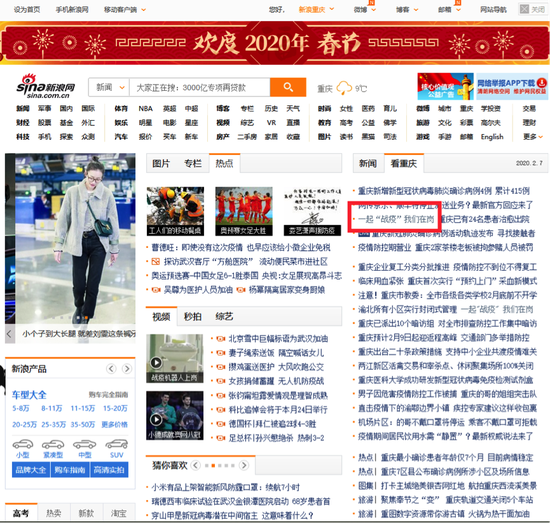This screenshot has width=550, height=523.
Task: Click the Chongqing weather cloud icon
Action: pyautogui.click(x=344, y=88)
